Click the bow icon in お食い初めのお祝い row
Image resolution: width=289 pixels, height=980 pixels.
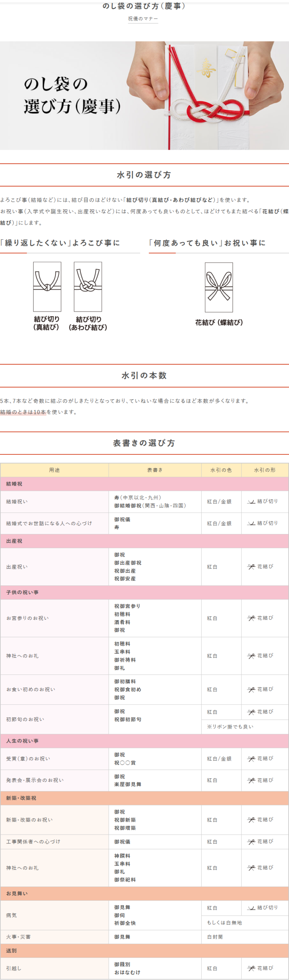tap(251, 690)
